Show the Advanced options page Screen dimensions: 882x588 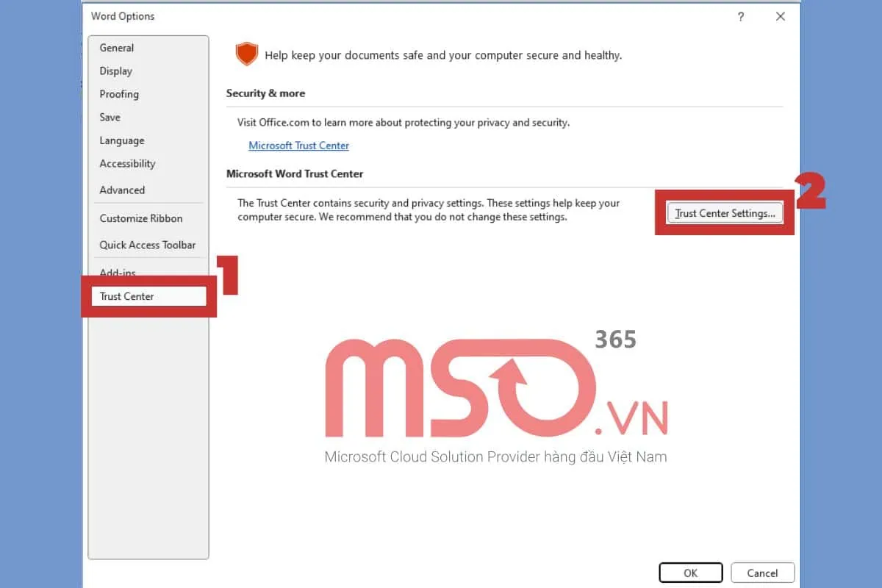122,190
